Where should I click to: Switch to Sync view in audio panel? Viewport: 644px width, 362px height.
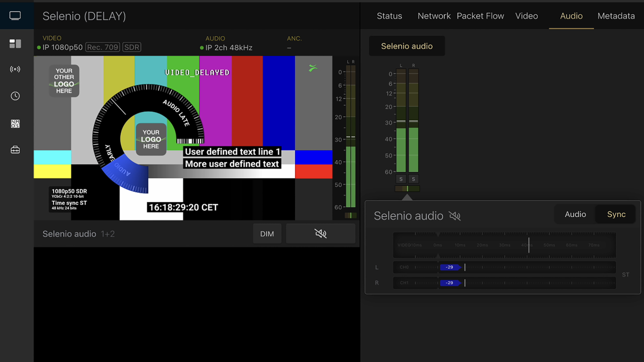616,215
